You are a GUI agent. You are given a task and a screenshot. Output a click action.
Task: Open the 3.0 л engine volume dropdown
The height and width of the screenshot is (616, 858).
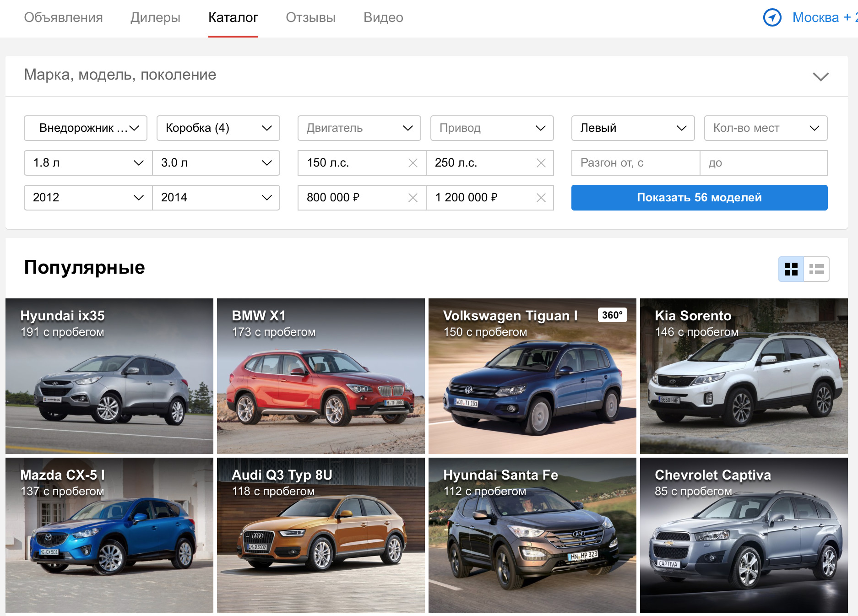point(216,163)
